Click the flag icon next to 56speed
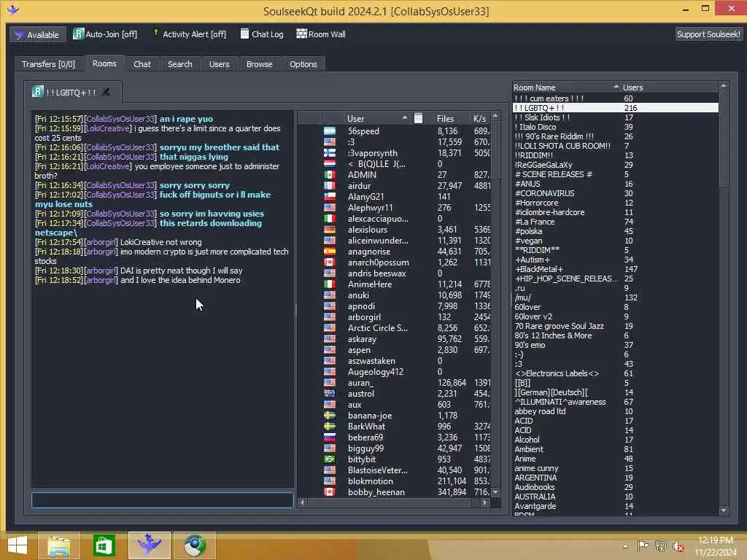 coord(330,131)
